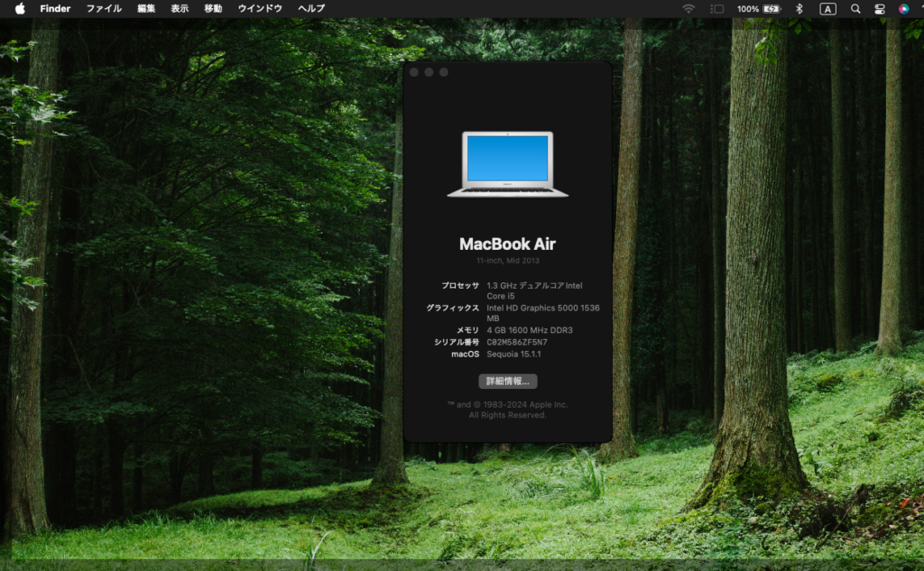Screen dimensions: 924x571
Task: Click the Intel HD Graphics 5000 value
Action: [542, 313]
